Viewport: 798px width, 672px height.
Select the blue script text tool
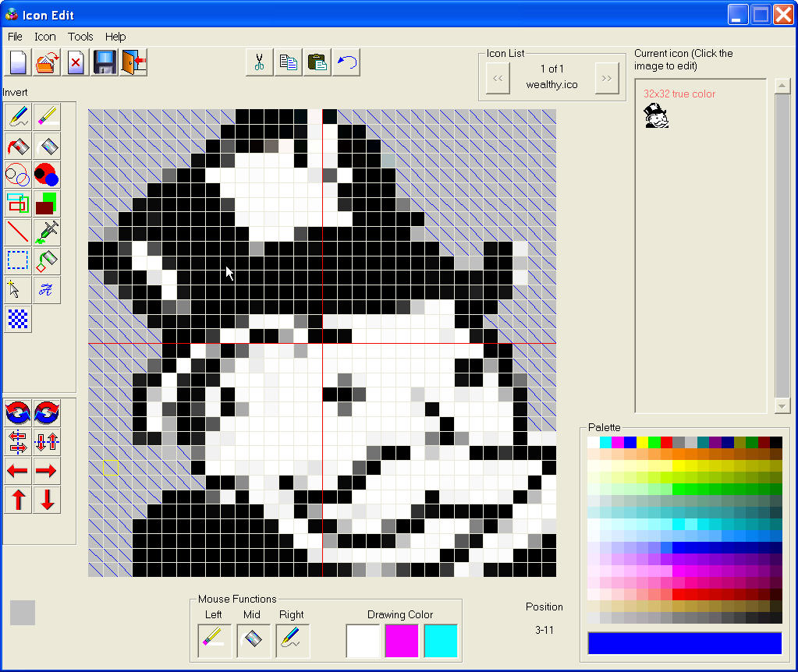pos(47,290)
